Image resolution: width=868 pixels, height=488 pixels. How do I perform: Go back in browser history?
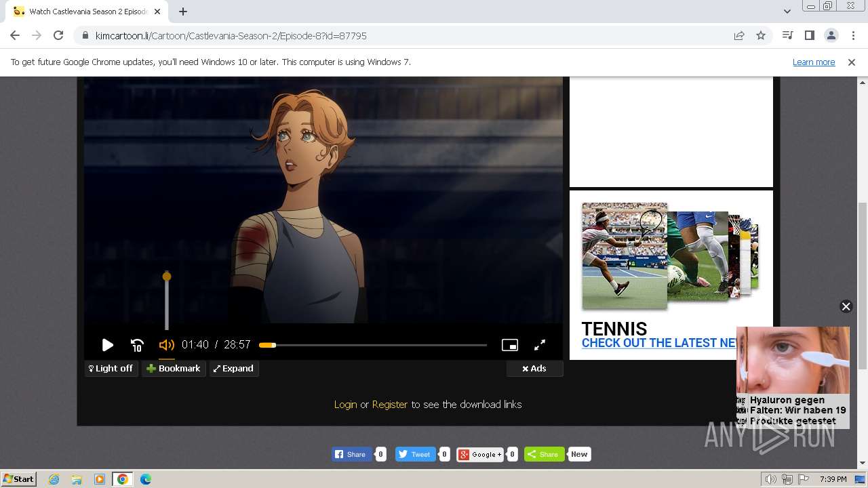(15, 36)
